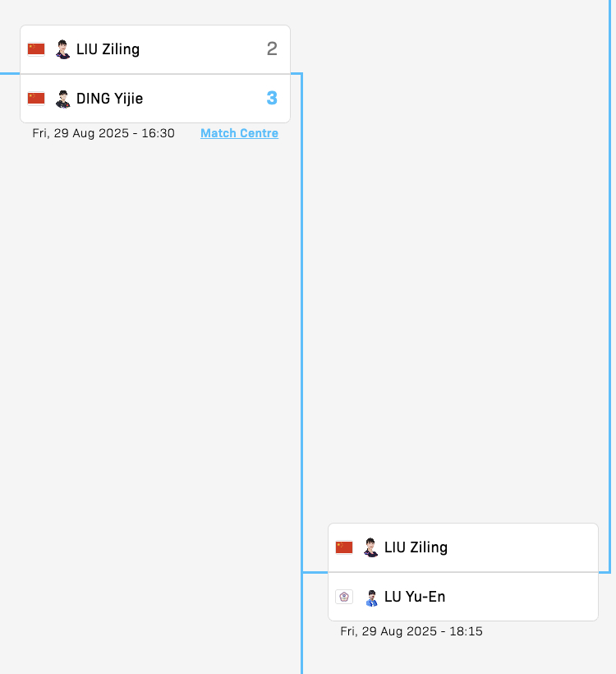
Task: Click LIU Ziling's score 2
Action: tap(272, 49)
